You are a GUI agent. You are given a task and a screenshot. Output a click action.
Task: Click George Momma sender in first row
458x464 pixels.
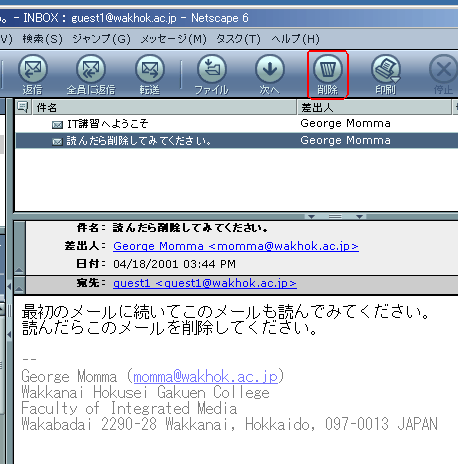345,123
